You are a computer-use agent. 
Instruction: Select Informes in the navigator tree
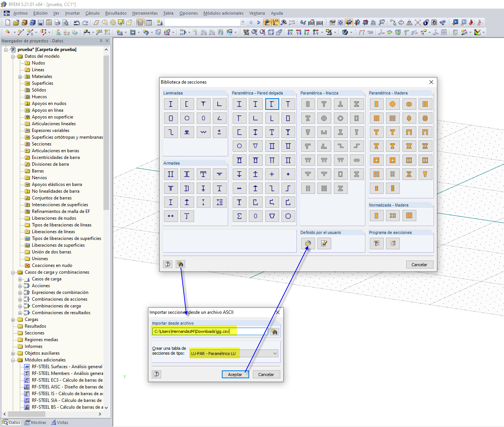[33, 346]
